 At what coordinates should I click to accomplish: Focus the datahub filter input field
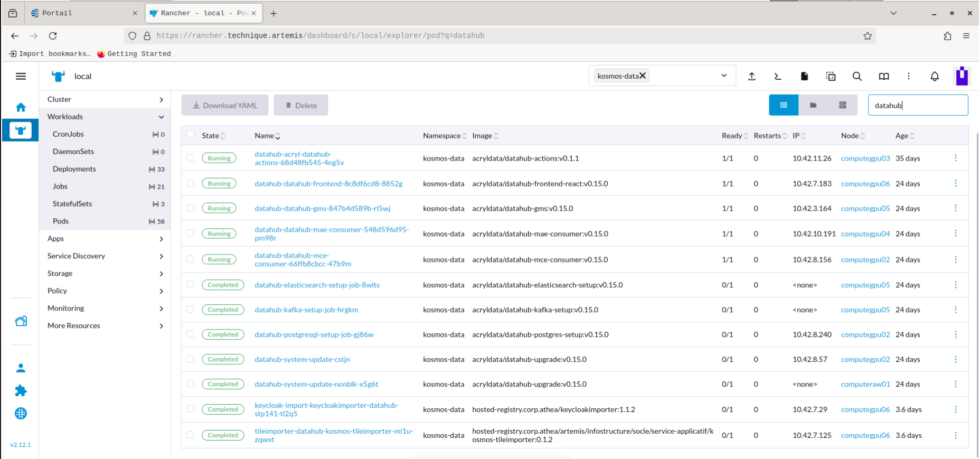click(x=918, y=105)
